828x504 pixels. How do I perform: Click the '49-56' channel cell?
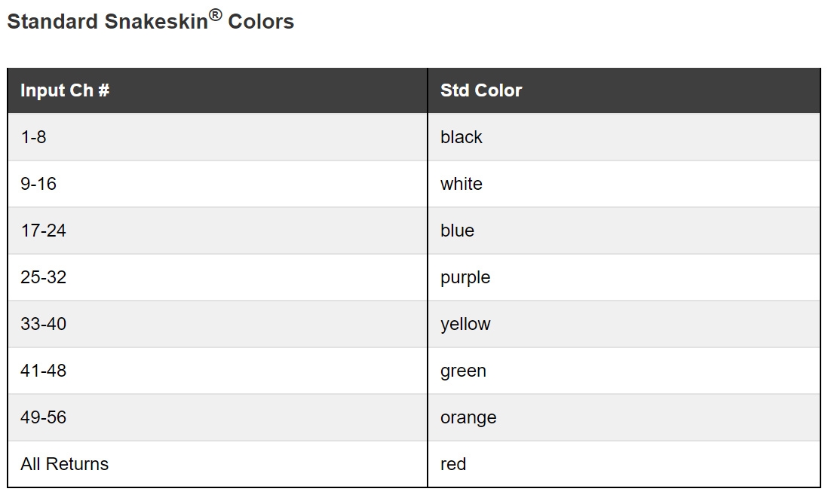pos(43,417)
